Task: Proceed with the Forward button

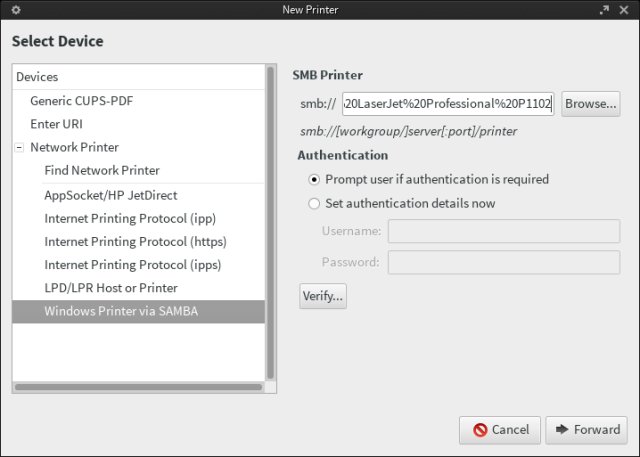Action: [x=587, y=430]
